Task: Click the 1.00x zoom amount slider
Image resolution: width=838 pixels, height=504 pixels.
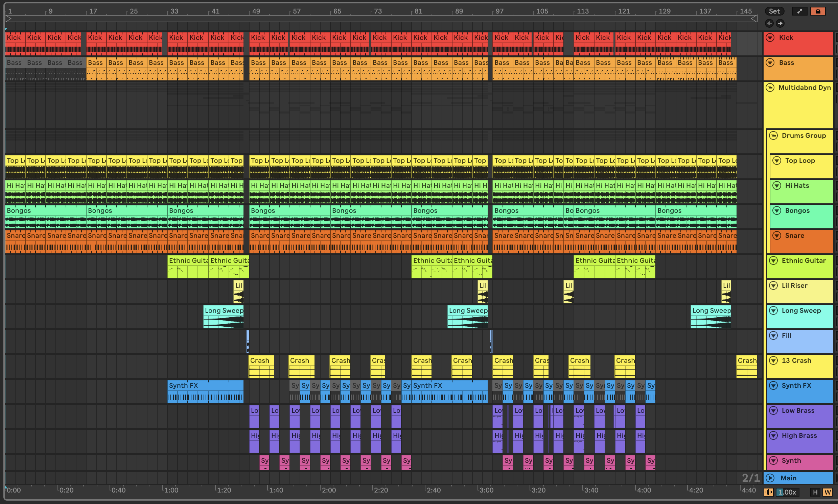Action: click(787, 492)
